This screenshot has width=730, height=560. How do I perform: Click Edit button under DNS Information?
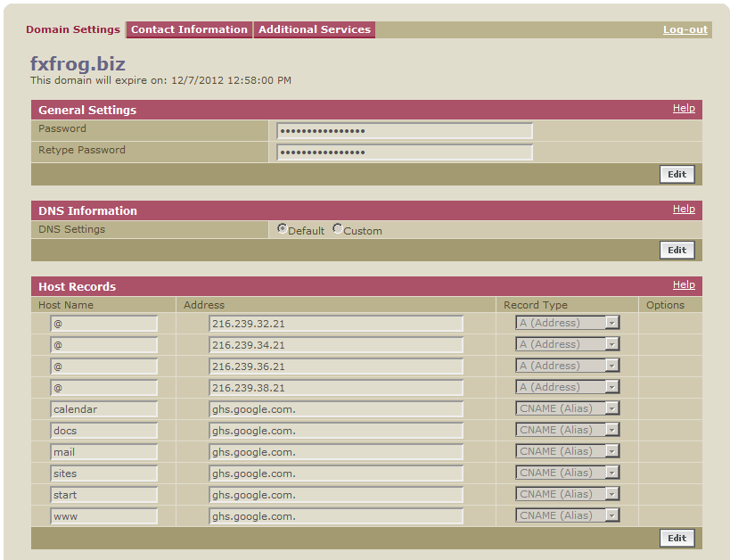coord(677,250)
